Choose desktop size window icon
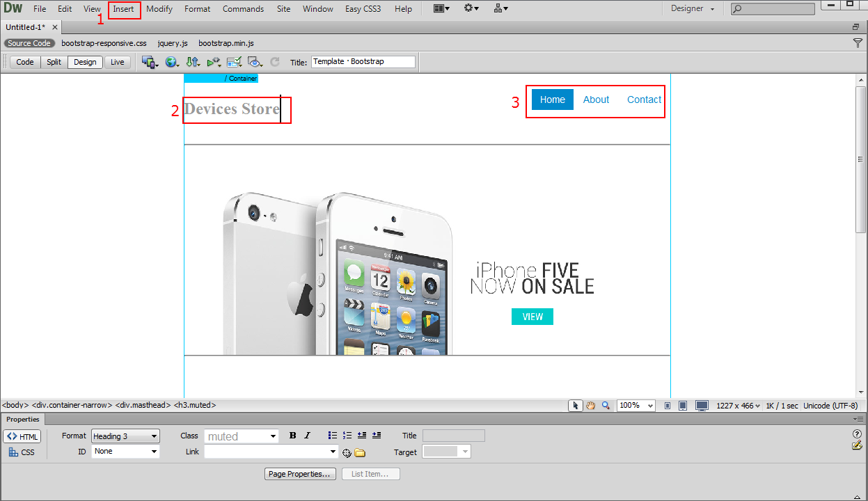 click(x=702, y=406)
